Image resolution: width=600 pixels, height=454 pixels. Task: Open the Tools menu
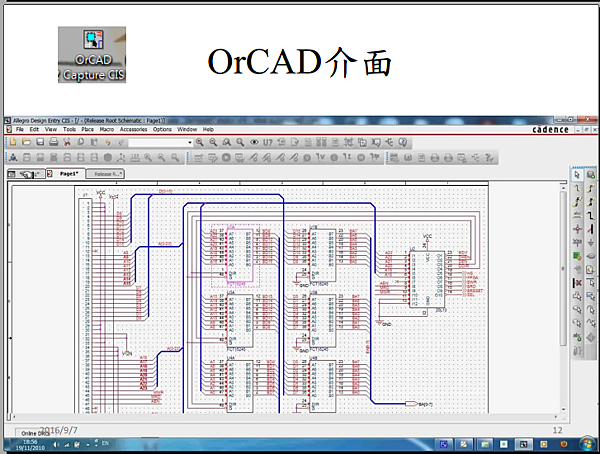[x=69, y=129]
